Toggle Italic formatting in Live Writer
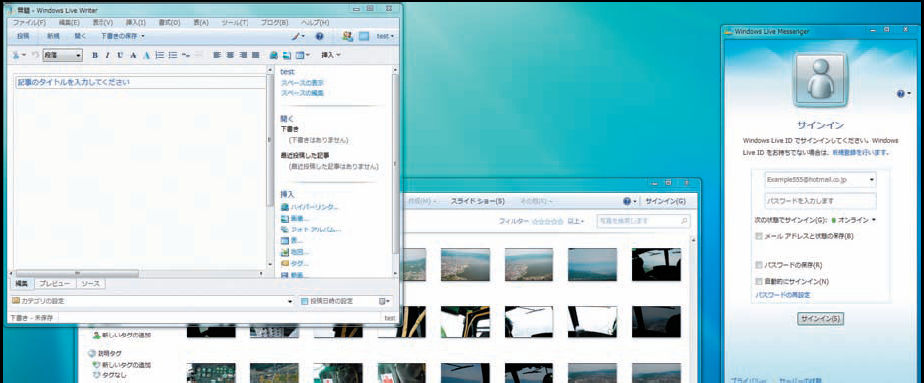Viewport: 924px width, 383px height. click(x=107, y=55)
